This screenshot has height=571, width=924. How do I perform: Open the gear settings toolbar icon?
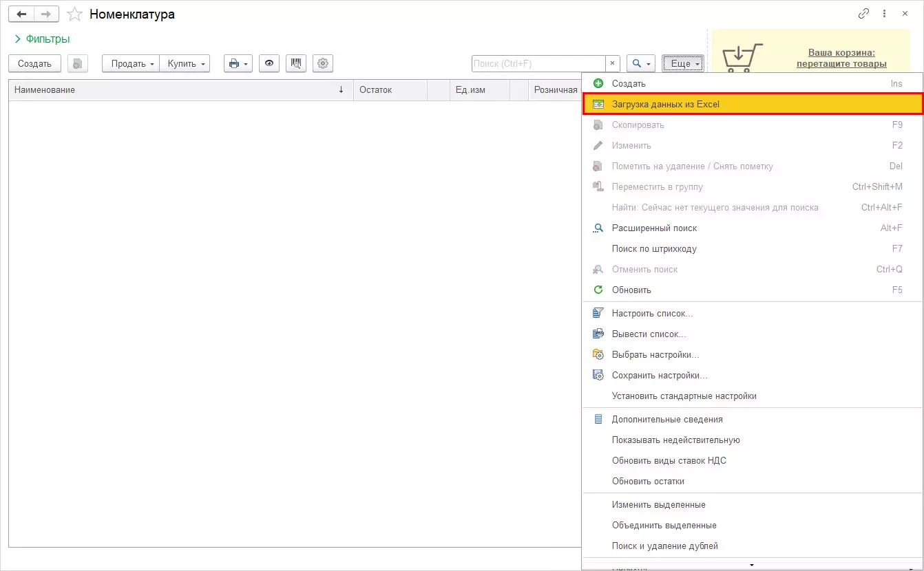323,63
